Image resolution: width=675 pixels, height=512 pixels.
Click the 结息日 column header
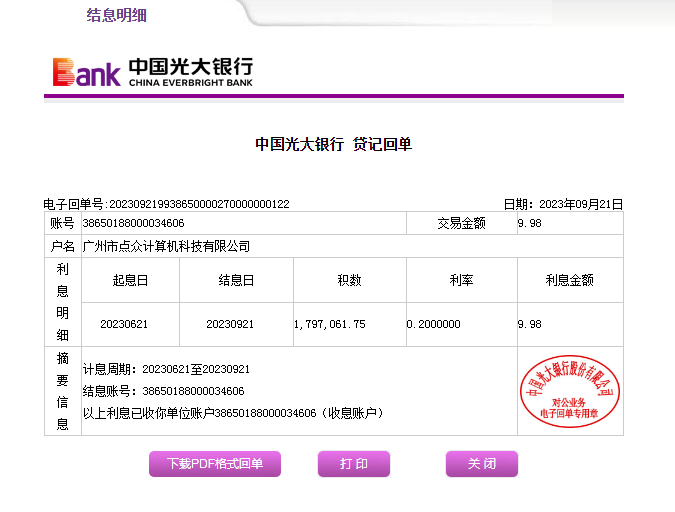point(236,280)
